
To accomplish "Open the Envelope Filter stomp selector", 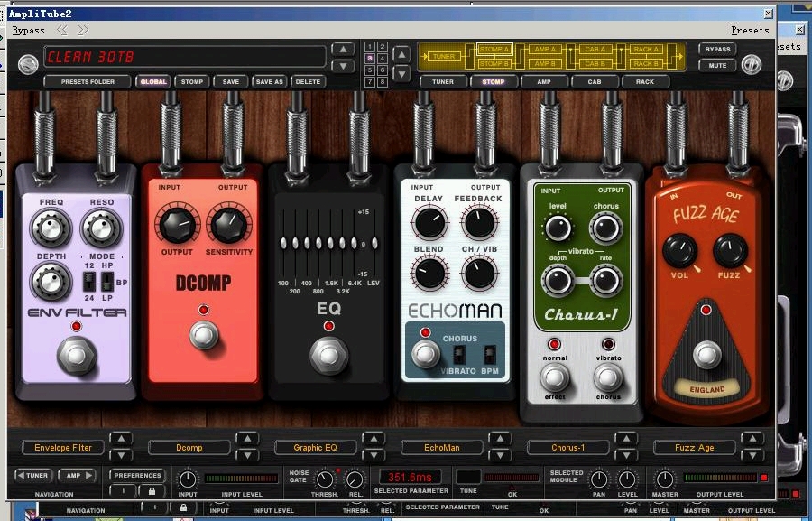I will click(63, 447).
